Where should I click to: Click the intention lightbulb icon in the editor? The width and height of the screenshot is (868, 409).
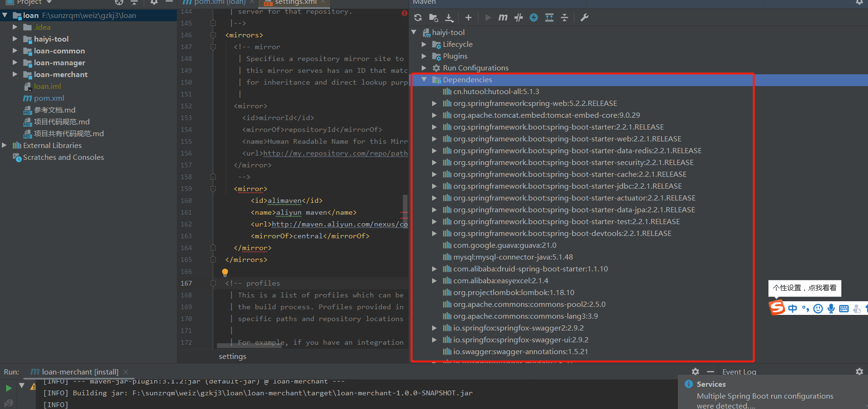coord(225,272)
